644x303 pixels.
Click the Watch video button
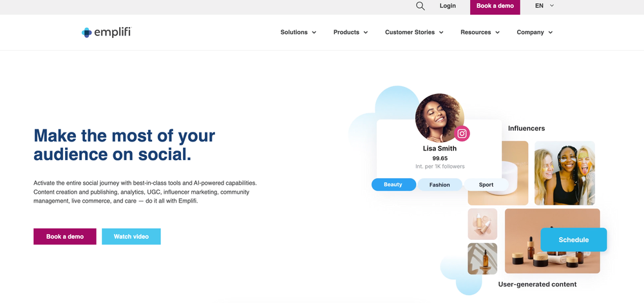coord(131,237)
